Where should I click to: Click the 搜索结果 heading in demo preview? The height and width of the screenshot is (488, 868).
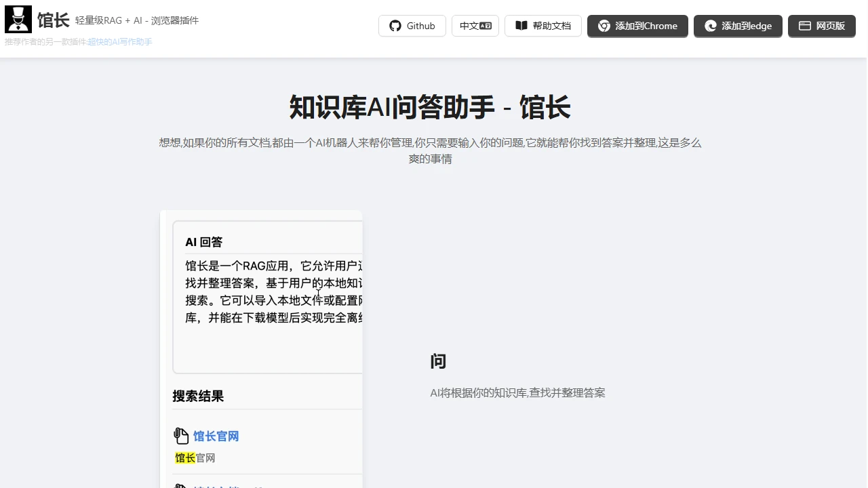tap(198, 396)
